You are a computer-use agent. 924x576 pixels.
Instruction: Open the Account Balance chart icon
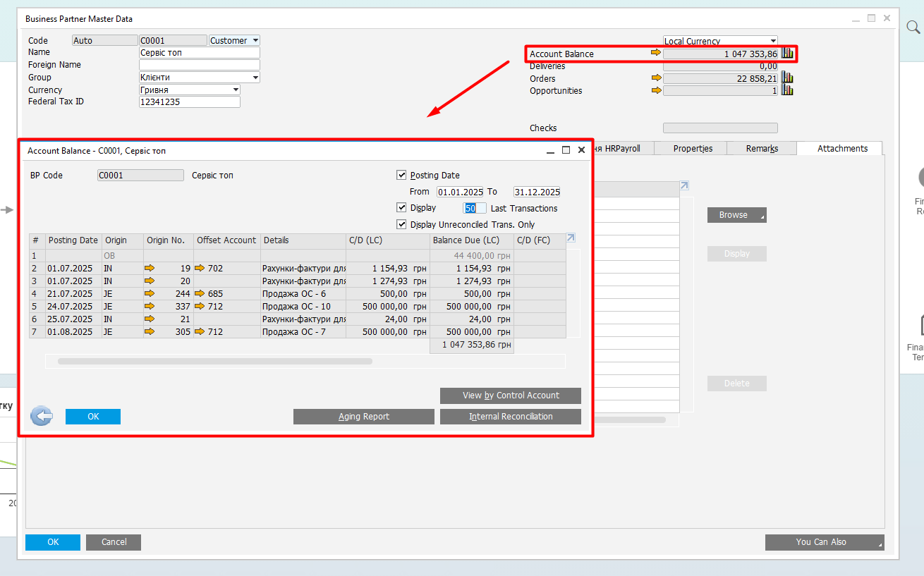pyautogui.click(x=787, y=53)
